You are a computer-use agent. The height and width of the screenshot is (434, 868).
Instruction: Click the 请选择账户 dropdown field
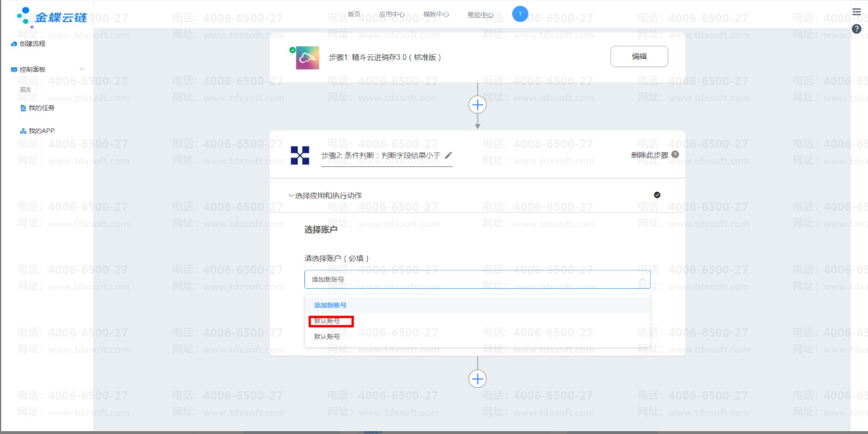(477, 280)
